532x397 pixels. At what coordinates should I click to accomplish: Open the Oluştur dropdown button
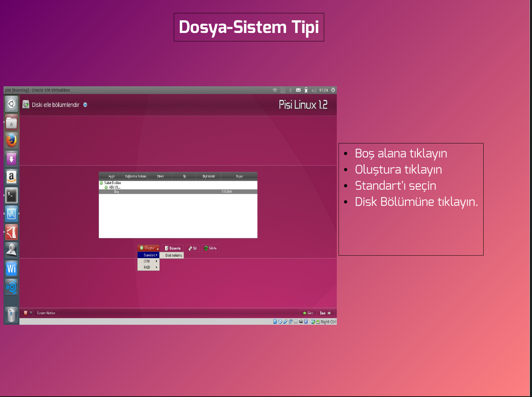(149, 248)
